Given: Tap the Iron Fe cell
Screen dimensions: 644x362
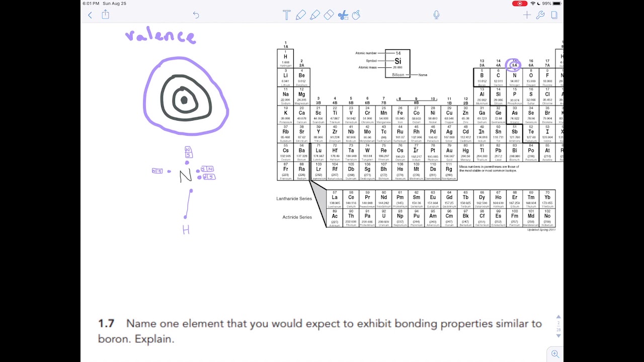Looking at the screenshot, I should click(400, 115).
